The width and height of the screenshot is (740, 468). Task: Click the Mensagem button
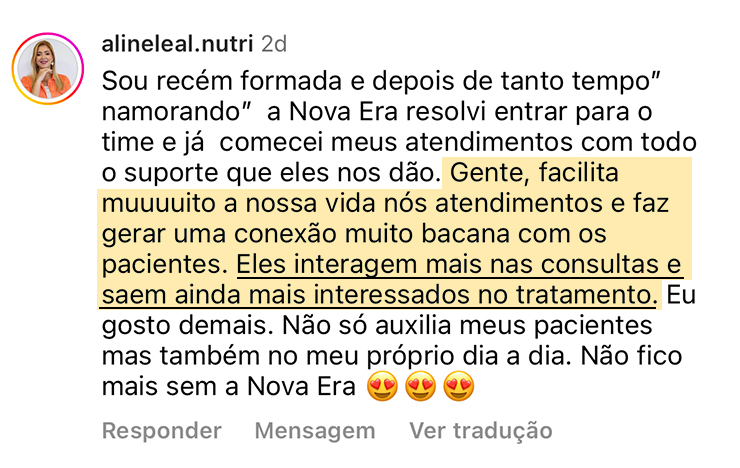click(x=314, y=431)
